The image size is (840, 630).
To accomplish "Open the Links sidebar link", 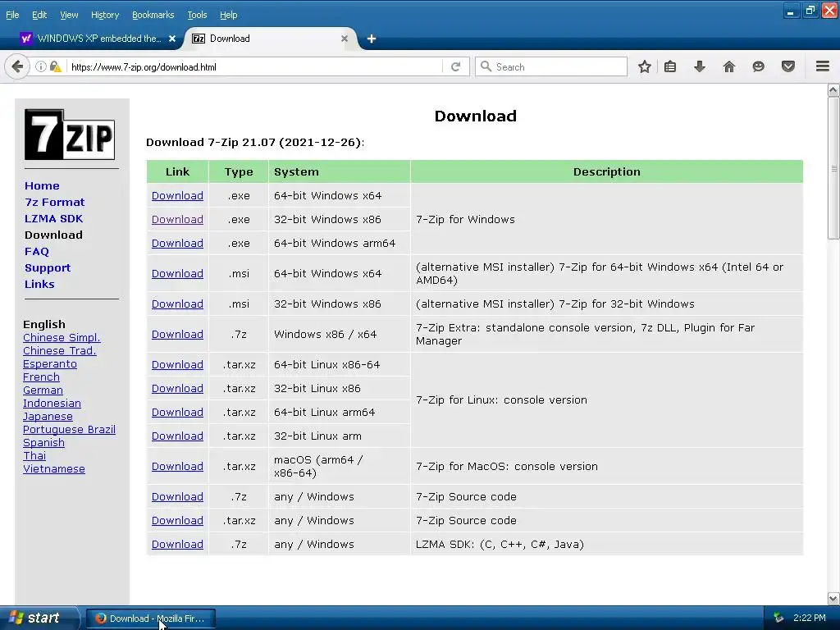I will pyautogui.click(x=39, y=285).
